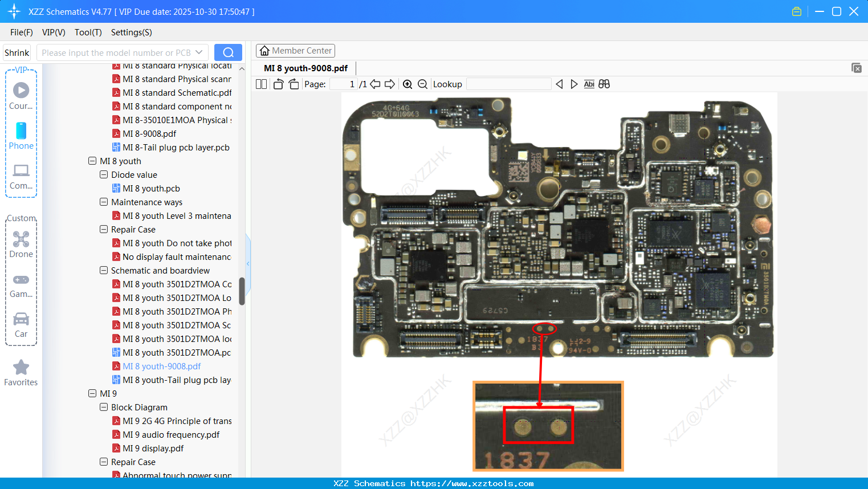Rotate the page clockwise

pos(294,84)
